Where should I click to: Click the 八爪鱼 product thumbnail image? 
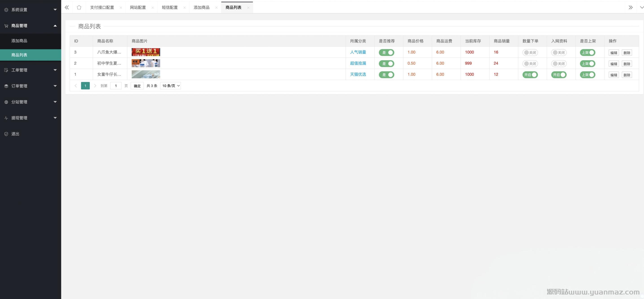[146, 52]
